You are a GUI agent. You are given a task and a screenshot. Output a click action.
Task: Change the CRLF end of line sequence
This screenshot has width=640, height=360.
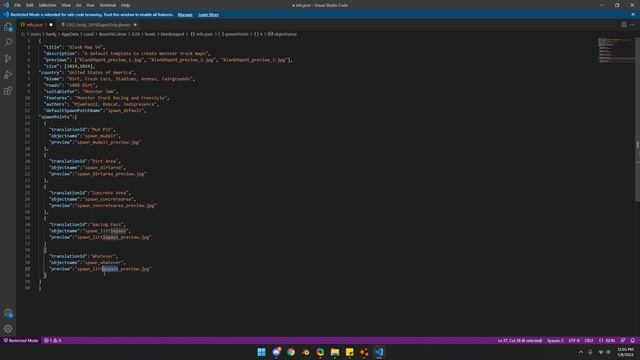pyautogui.click(x=589, y=340)
